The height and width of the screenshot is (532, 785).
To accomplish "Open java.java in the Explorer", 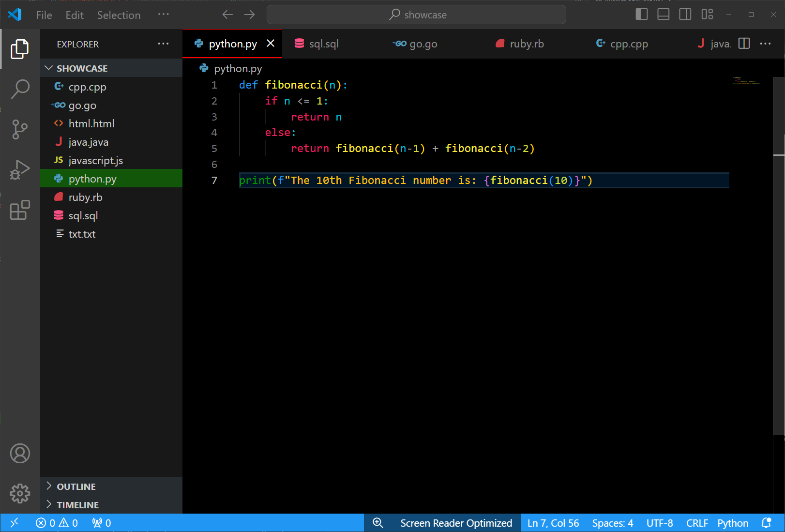I will pos(111,142).
